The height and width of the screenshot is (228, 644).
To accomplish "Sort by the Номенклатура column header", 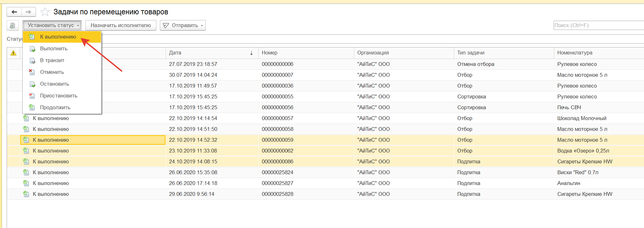I will 599,53.
